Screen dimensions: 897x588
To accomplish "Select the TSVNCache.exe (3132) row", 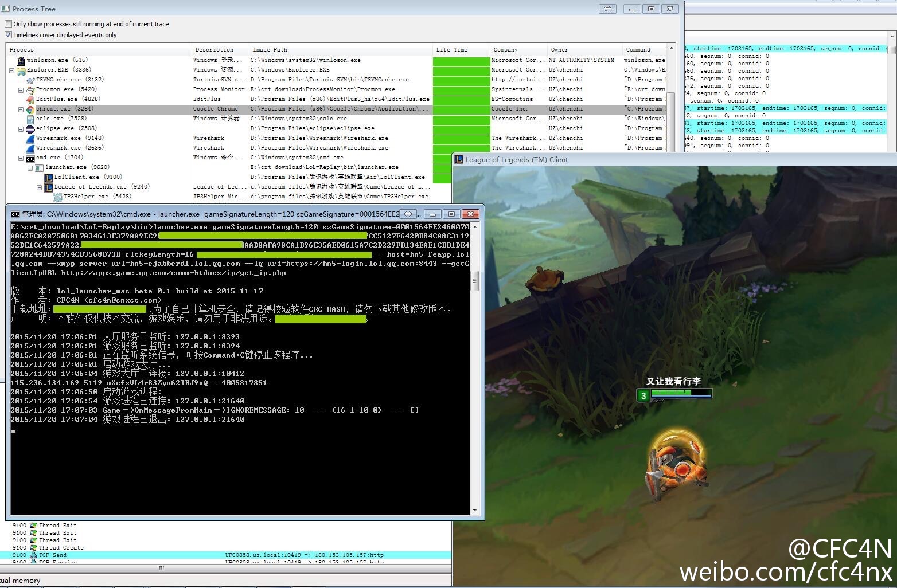I will (x=336, y=80).
